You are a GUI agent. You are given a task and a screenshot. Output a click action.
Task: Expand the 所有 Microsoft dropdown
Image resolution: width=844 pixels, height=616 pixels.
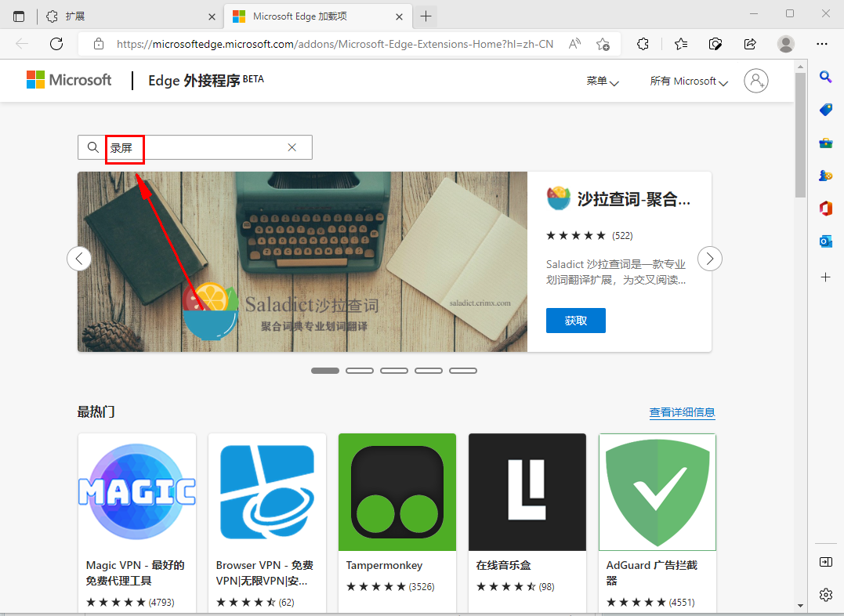coord(687,81)
